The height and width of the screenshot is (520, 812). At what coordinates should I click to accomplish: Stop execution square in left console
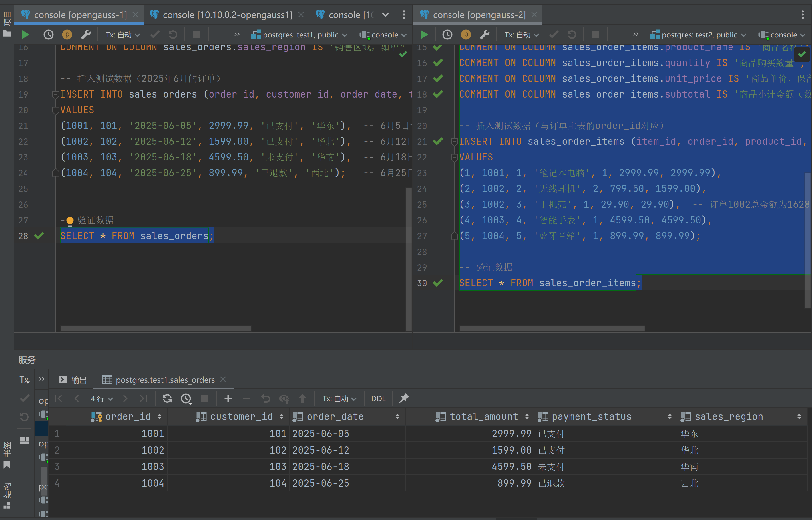click(197, 34)
